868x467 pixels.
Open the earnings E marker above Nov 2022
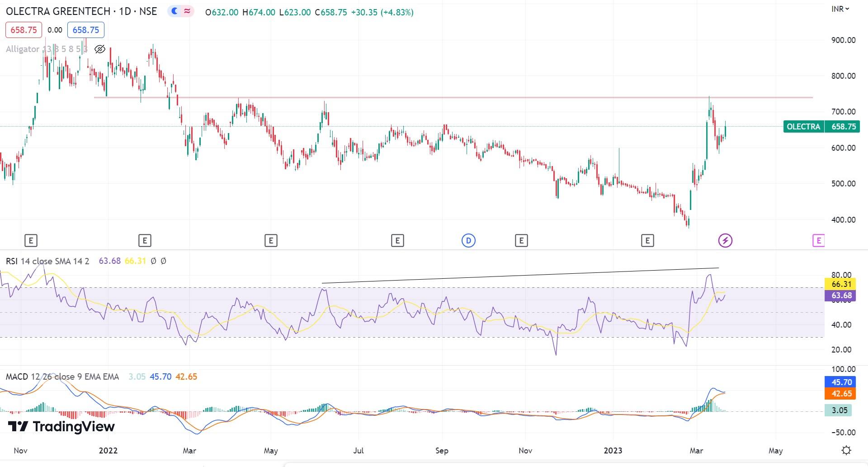(x=521, y=241)
